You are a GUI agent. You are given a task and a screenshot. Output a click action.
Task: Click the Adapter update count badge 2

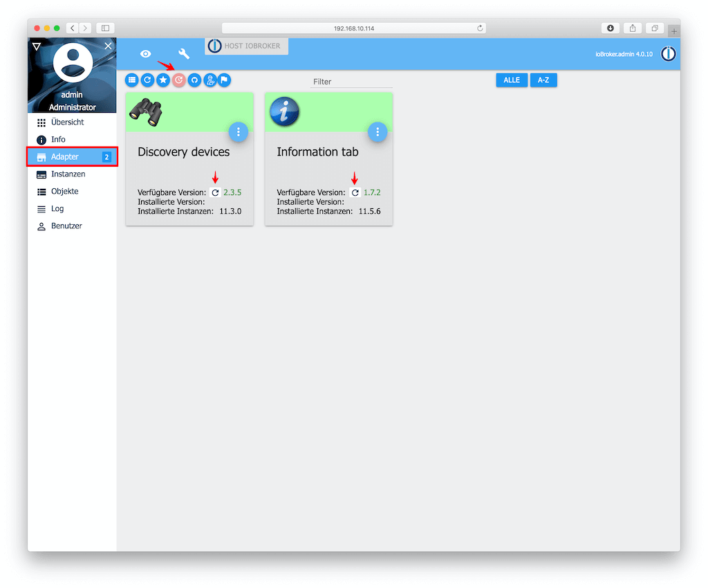coord(106,157)
